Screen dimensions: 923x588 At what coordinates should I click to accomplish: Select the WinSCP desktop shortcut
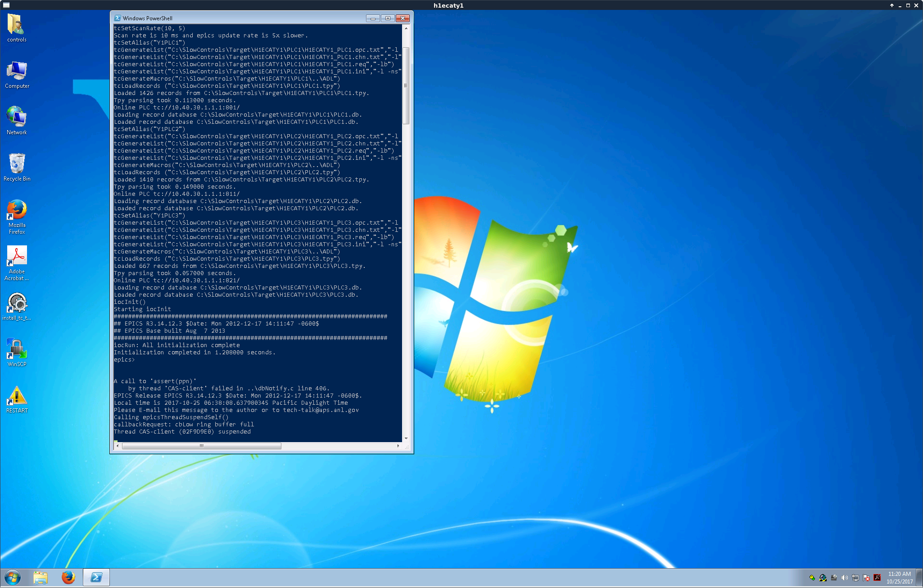(x=17, y=353)
